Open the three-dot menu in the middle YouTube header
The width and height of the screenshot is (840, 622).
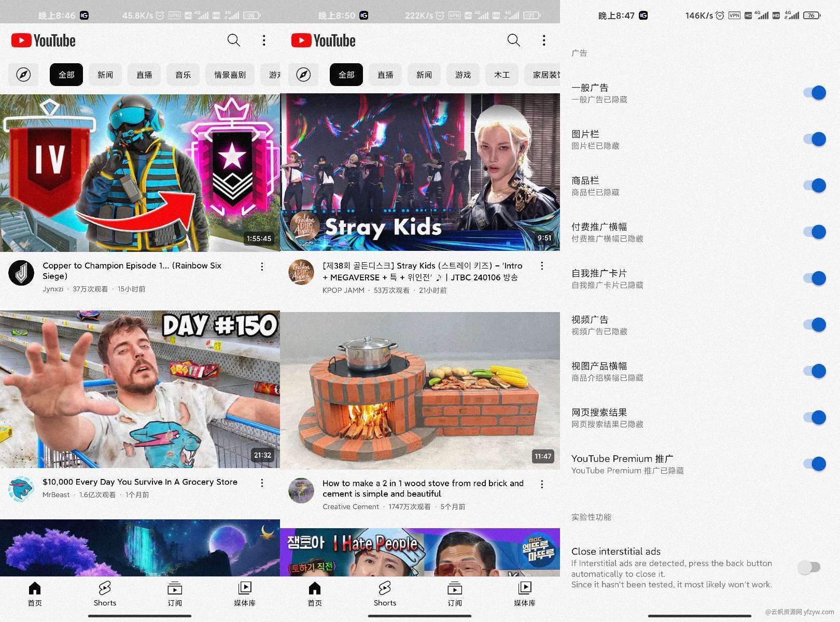[544, 40]
